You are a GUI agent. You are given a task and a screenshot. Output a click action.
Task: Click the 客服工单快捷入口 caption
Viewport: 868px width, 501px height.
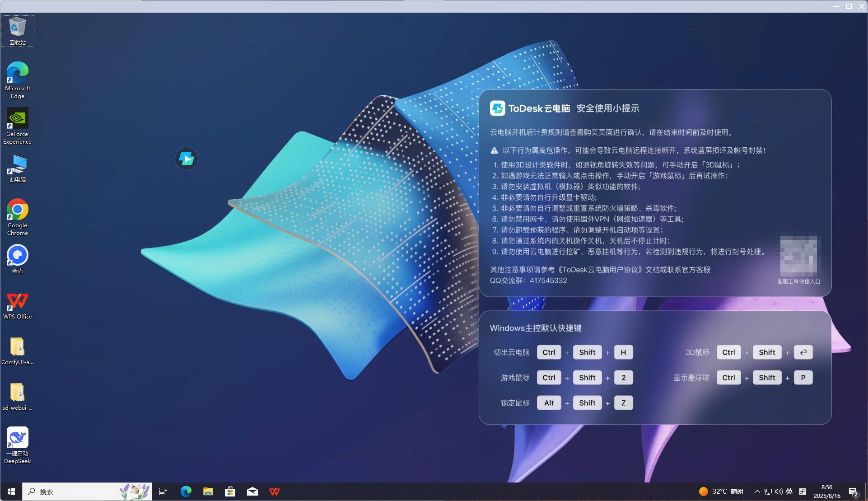tap(798, 281)
